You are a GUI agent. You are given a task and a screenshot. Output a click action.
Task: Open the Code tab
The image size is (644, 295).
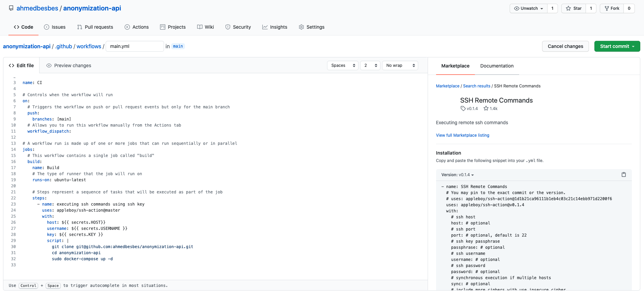(x=23, y=27)
